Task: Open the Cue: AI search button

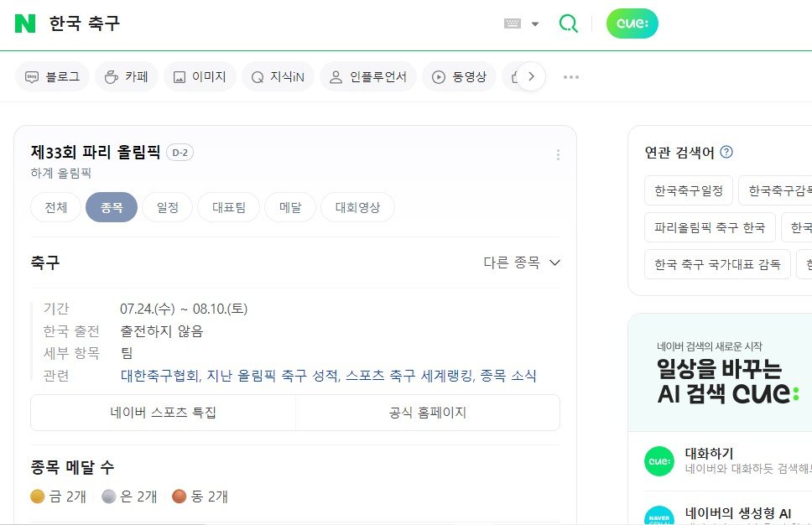Action: point(632,23)
